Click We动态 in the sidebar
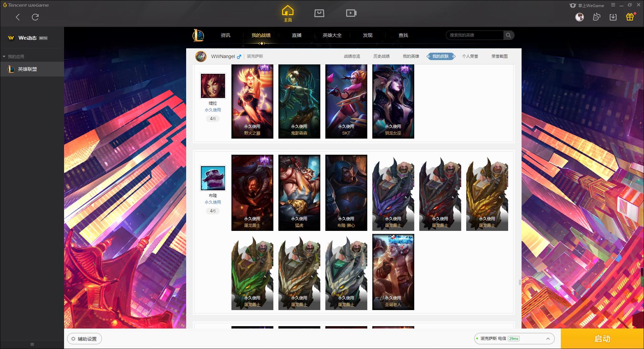 click(28, 38)
